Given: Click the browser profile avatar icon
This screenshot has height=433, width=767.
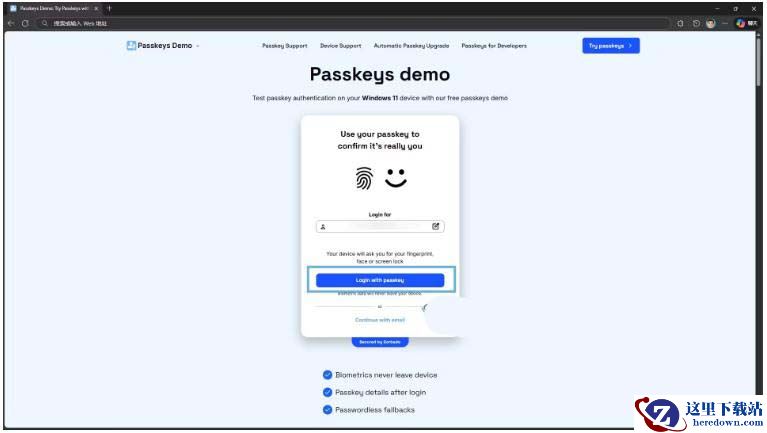Looking at the screenshot, I should [710, 23].
